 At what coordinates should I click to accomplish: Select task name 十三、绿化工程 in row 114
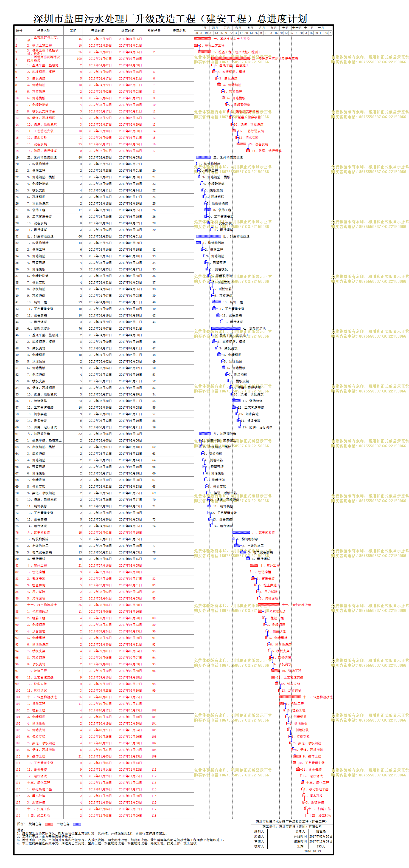pyautogui.click(x=38, y=782)
